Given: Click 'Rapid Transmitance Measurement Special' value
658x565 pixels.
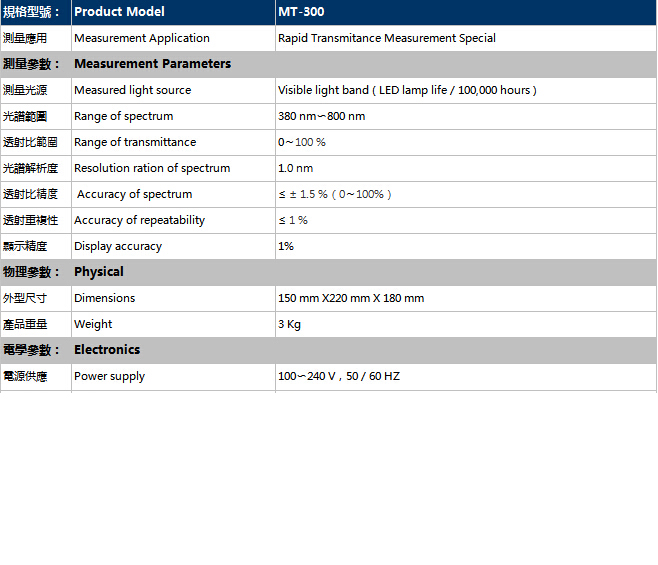Looking at the screenshot, I should [387, 38].
